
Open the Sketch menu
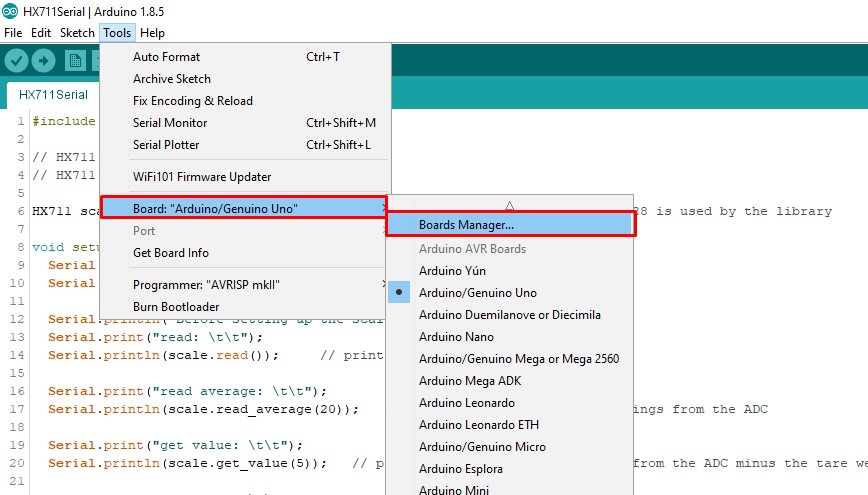click(x=77, y=33)
